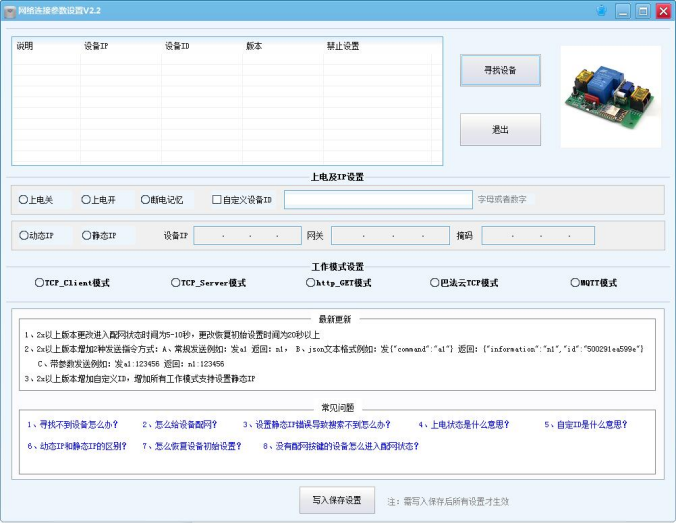Open FAQ 8 没有配网按键的设备
Viewport: 677px width, 524px height.
(341, 446)
